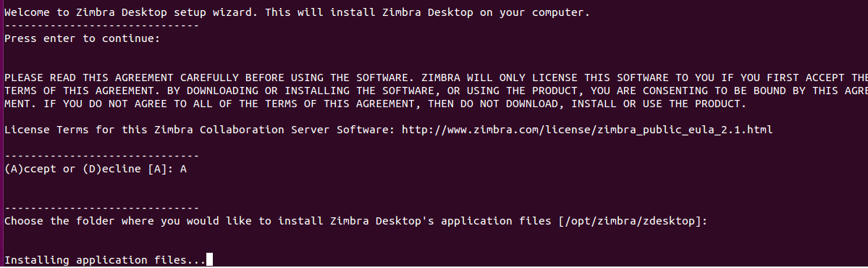Click the 'TERMS OF THIS AGREEMENT. BY DOWNLOADING' line
Viewport: 868px width, 268px height.
[437, 91]
